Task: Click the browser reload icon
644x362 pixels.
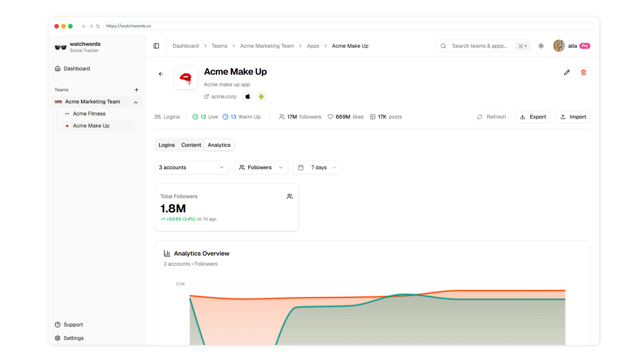Action: (x=98, y=26)
